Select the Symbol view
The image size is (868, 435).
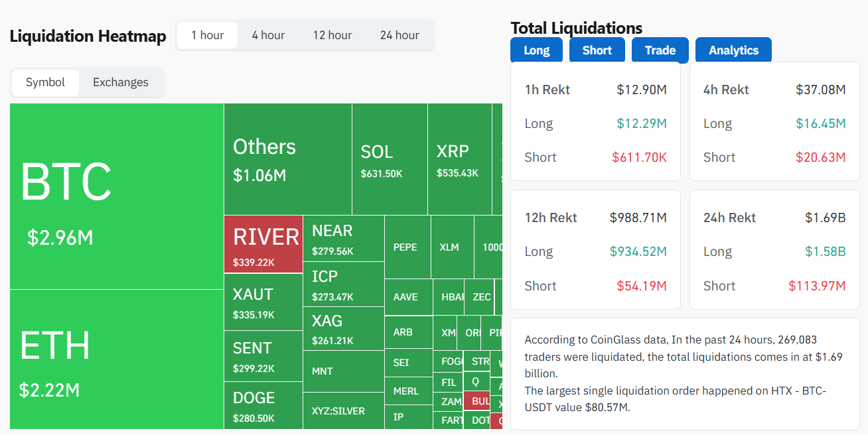tap(45, 82)
